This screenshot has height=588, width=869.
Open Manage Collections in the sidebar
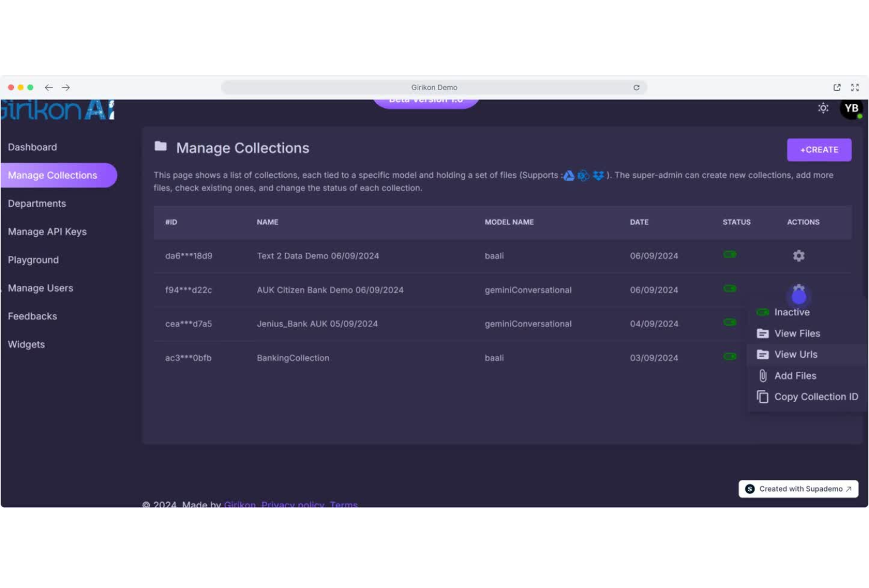(58, 175)
